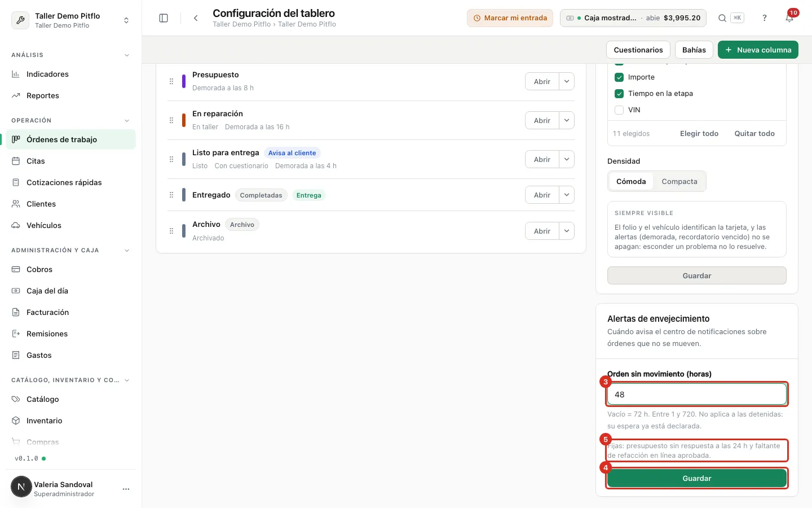Open the Bahías button

(694, 50)
